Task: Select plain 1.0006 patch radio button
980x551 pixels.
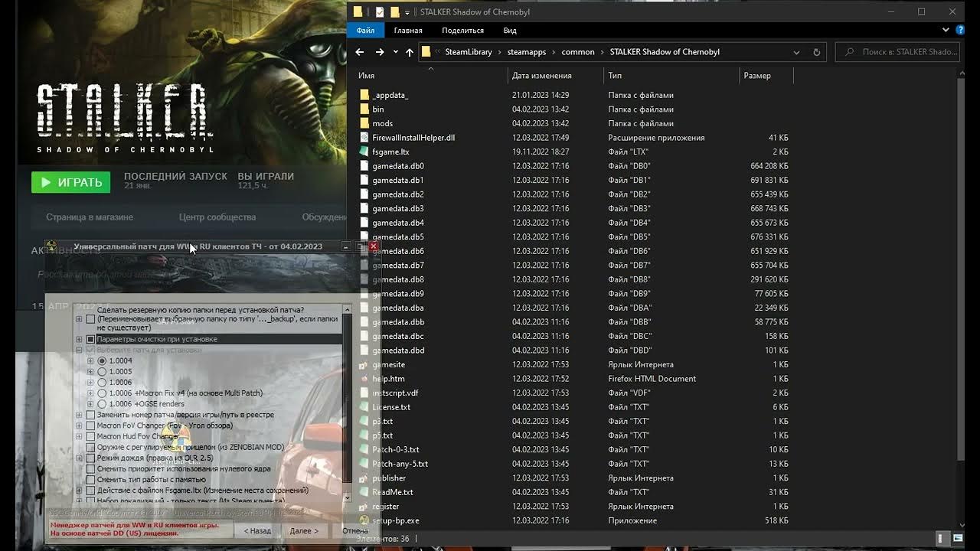Action: (102, 382)
